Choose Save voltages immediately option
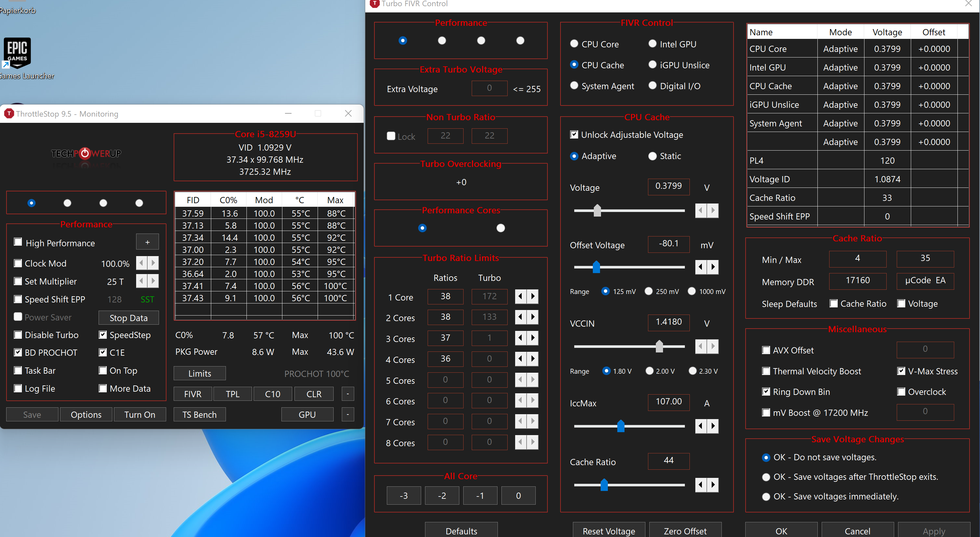 pyautogui.click(x=766, y=496)
